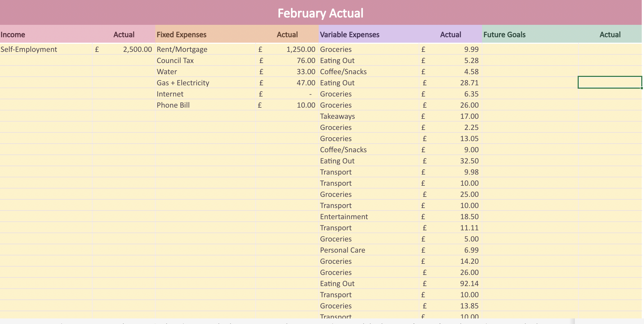Image resolution: width=644 pixels, height=324 pixels.
Task: Select the "Income" column header
Action: click(x=46, y=35)
